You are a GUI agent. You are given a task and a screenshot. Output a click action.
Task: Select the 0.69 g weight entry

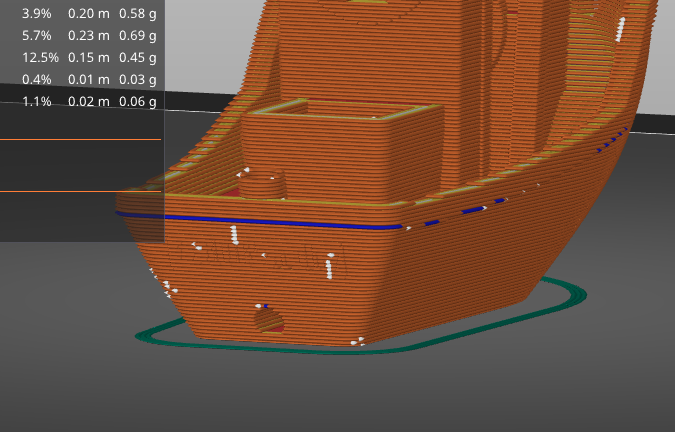[138, 36]
